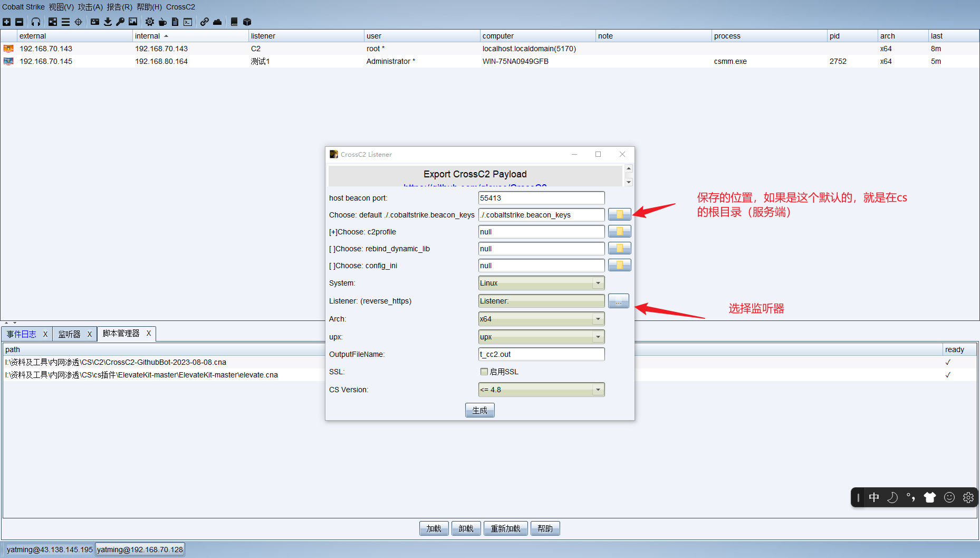Click the cloud manage web server icon
The width and height of the screenshot is (980, 558).
click(x=217, y=22)
